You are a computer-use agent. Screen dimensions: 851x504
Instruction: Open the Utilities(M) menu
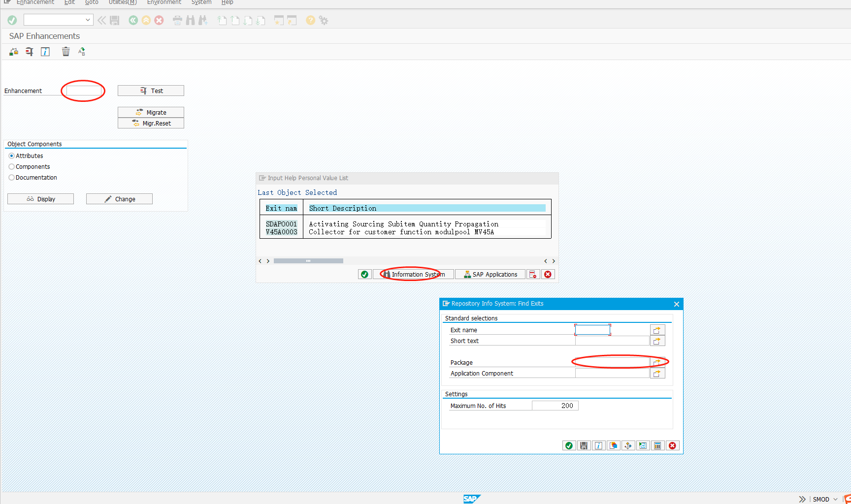tap(123, 2)
